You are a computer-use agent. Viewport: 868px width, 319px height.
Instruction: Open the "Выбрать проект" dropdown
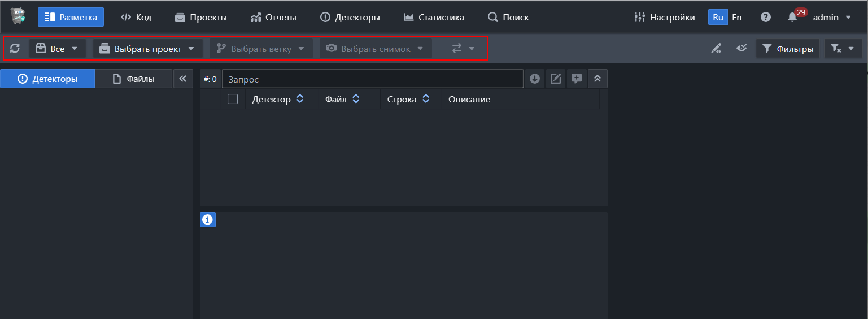click(x=147, y=49)
